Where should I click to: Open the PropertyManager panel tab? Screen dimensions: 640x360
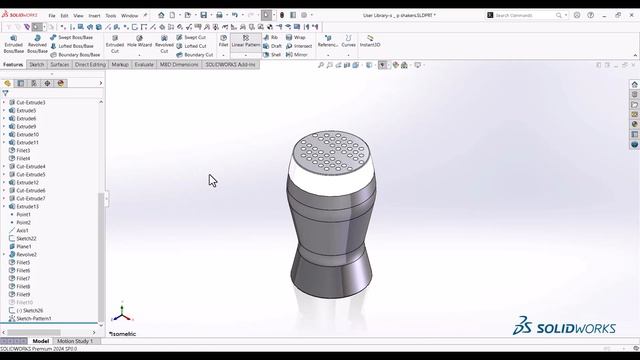coord(21,83)
